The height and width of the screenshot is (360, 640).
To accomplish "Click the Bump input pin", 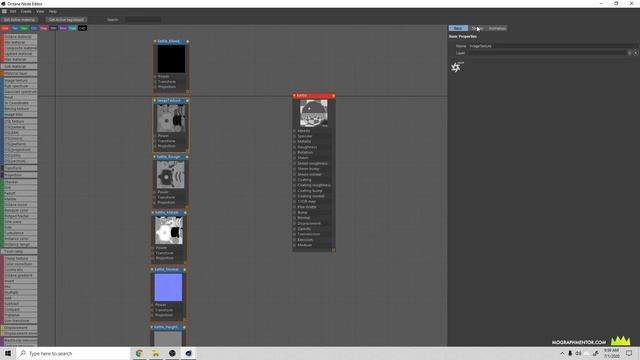I will (x=294, y=213).
